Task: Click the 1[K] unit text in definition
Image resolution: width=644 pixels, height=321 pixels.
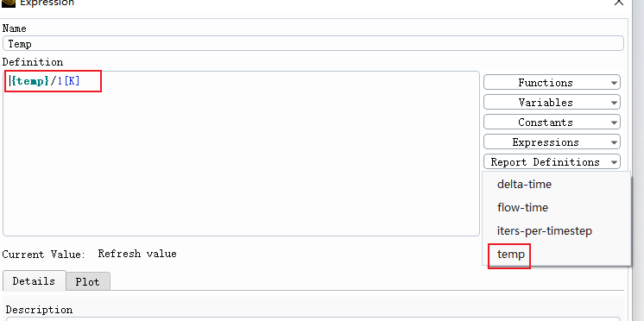Action: pyautogui.click(x=68, y=81)
